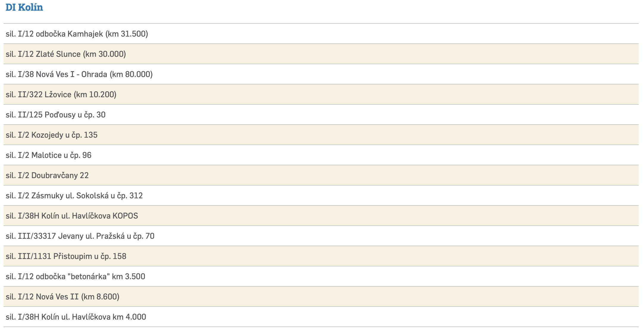Click the "(km 8.600)" text
The image size is (644, 336).
click(x=100, y=297)
